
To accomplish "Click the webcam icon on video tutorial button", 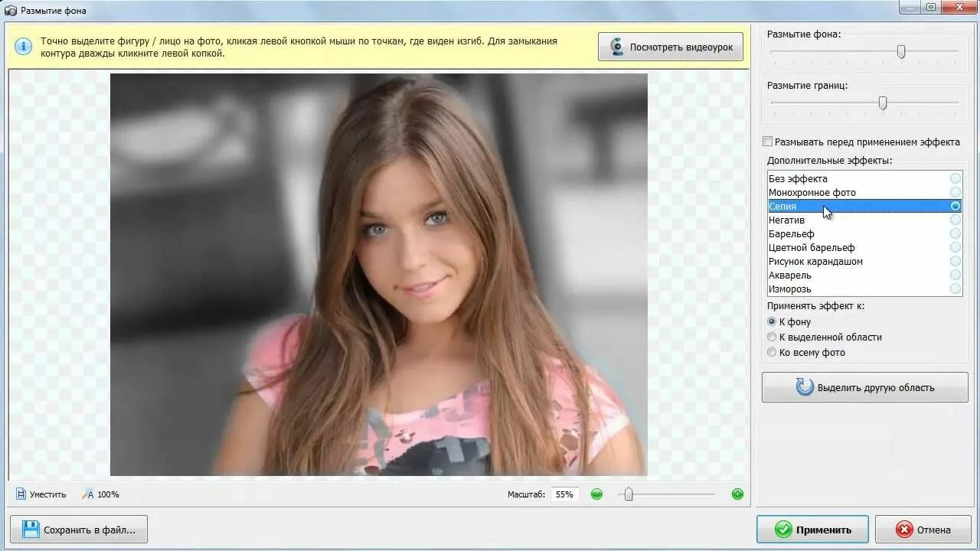I will pos(616,47).
